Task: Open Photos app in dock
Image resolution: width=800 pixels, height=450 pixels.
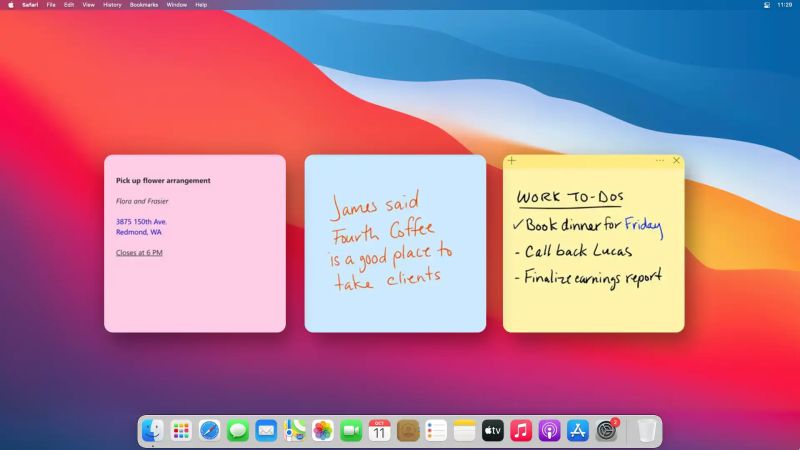Action: [322, 431]
